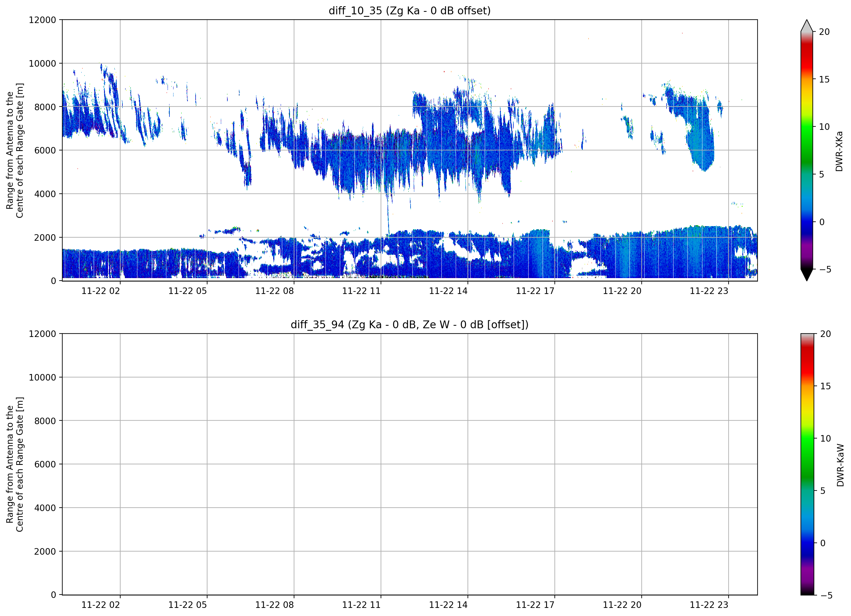The width and height of the screenshot is (851, 616).
Task: Click the 2000 y-tick on the top plot
Action: (x=45, y=238)
